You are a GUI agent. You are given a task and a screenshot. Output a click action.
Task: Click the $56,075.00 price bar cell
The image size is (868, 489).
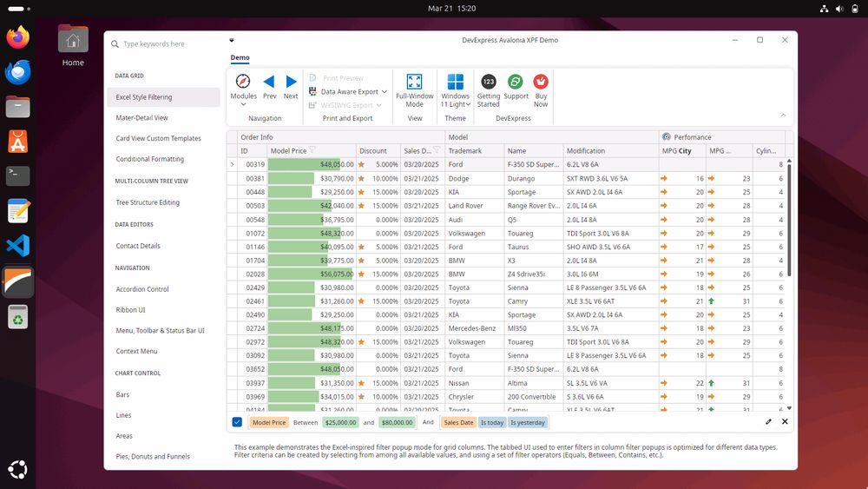tap(312, 274)
